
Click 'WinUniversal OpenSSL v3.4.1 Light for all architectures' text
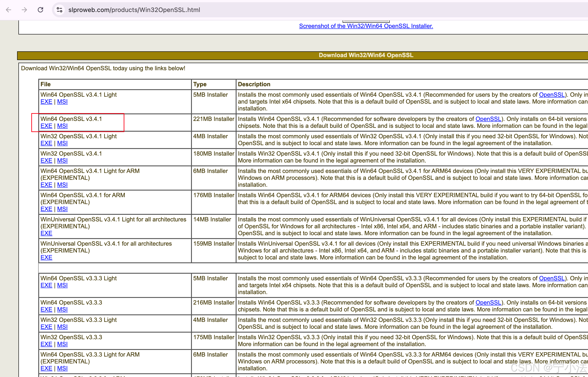click(x=113, y=220)
